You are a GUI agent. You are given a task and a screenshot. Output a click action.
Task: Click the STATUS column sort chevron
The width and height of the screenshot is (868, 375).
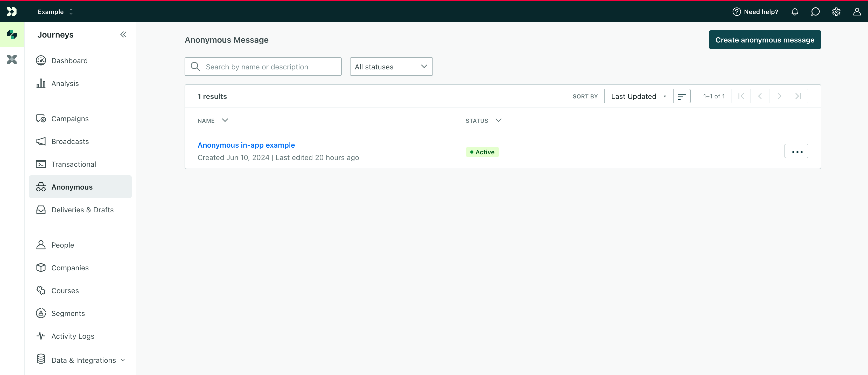[x=499, y=120]
